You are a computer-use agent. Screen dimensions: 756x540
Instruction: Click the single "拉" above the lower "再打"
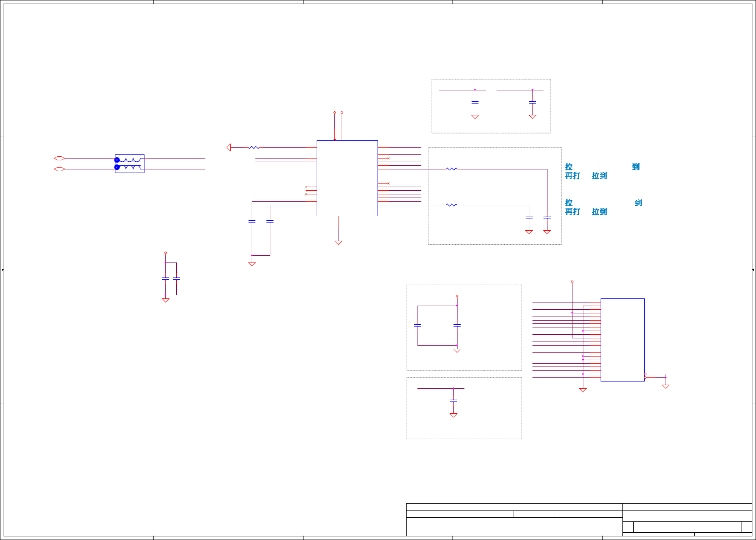click(569, 203)
